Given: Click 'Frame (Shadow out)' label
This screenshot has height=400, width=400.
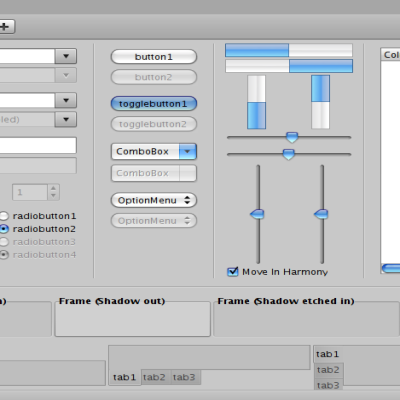Looking at the screenshot, I should point(112,301).
